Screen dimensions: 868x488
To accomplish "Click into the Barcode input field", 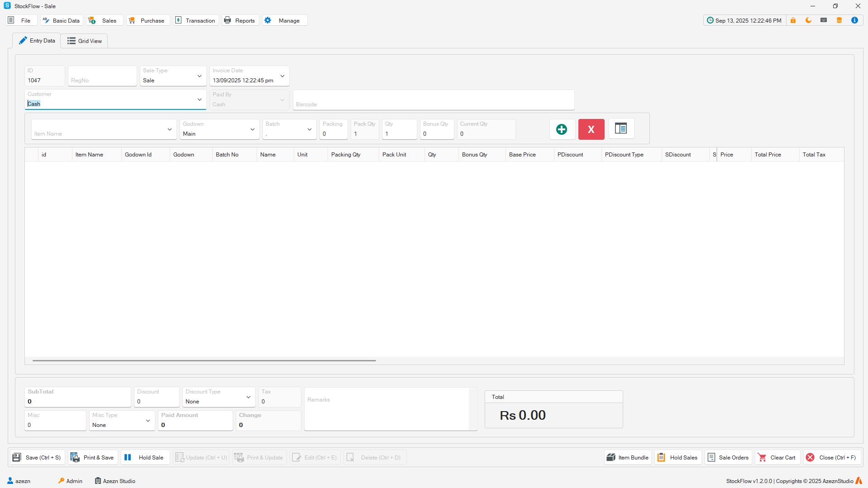I will [433, 100].
